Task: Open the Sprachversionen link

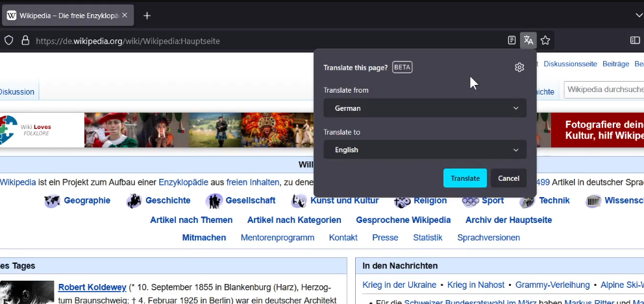Action: click(488, 237)
